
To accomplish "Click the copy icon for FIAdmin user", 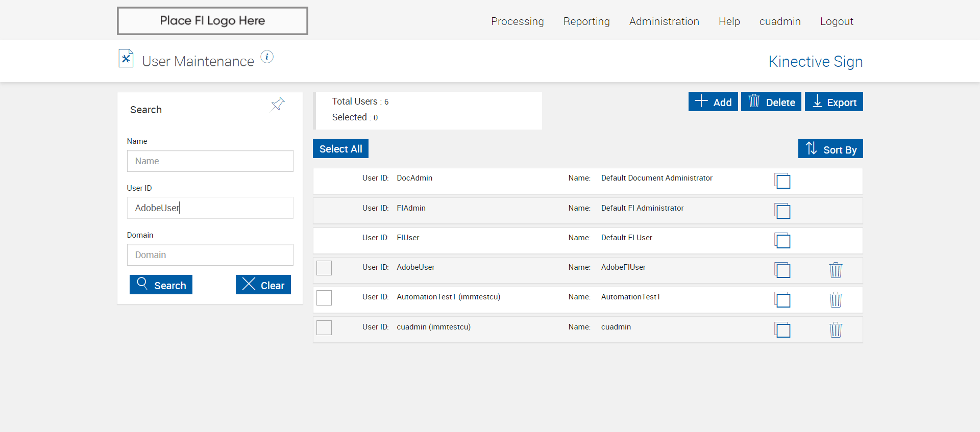I will pyautogui.click(x=782, y=211).
